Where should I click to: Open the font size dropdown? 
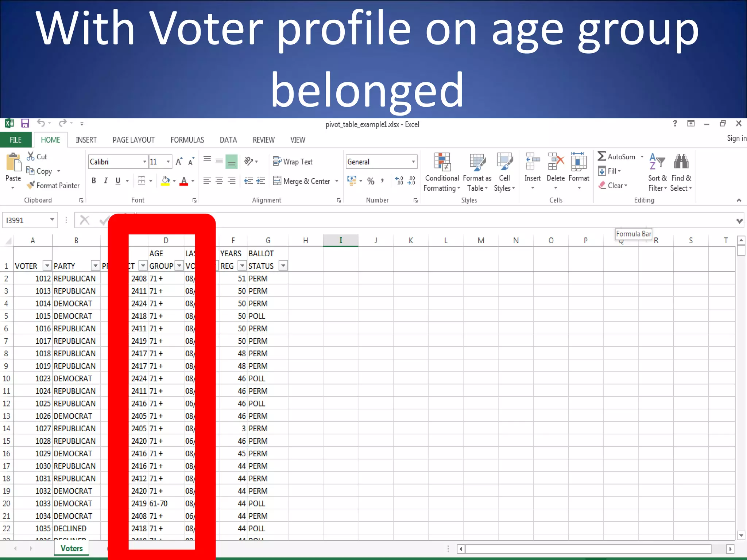click(168, 162)
